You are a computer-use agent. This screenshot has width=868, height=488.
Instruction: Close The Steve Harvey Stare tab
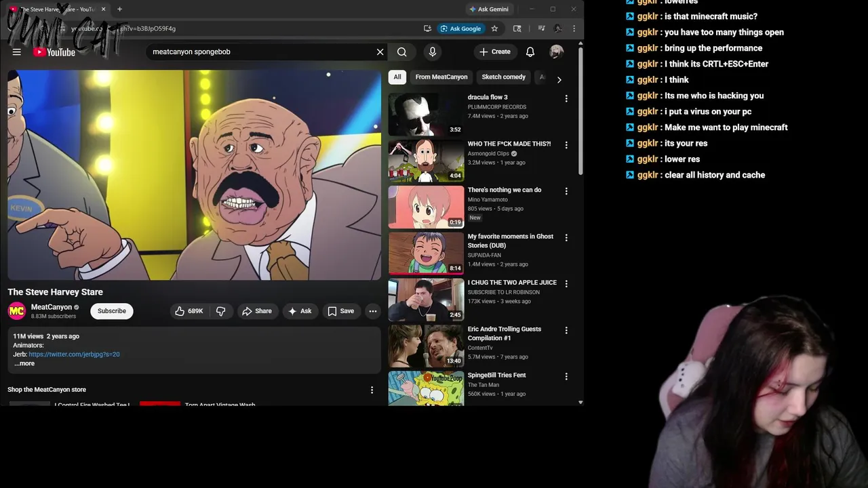click(103, 9)
